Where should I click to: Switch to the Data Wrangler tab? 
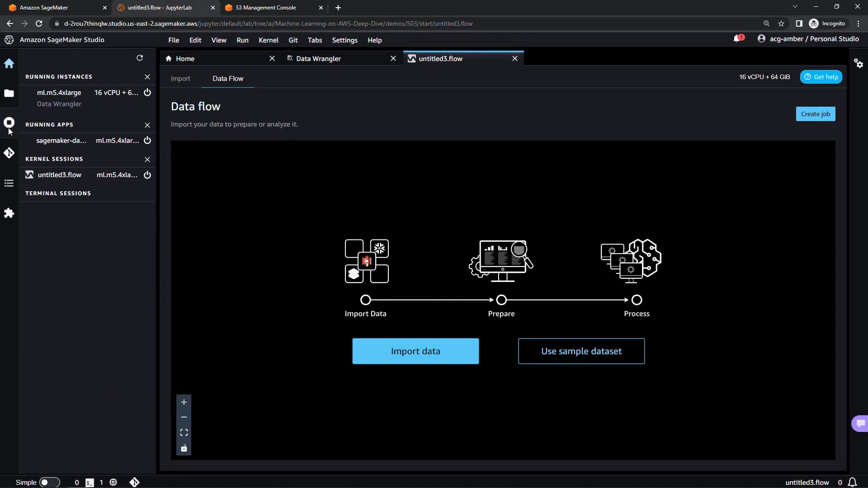click(318, 59)
